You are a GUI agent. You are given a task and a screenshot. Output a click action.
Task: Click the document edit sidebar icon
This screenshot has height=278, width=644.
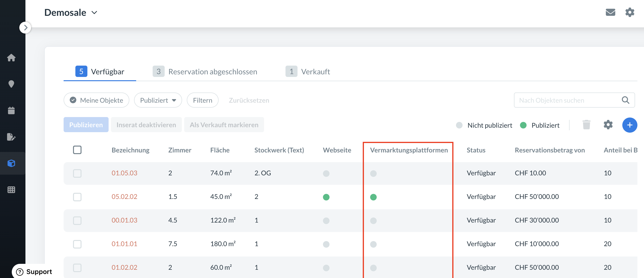pyautogui.click(x=11, y=137)
